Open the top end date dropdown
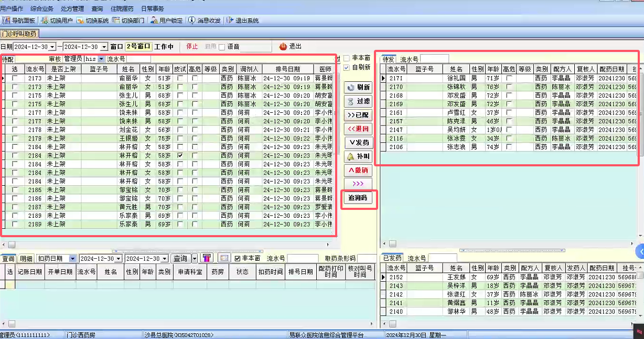Image resolution: width=644 pixels, height=339 pixels. click(104, 47)
